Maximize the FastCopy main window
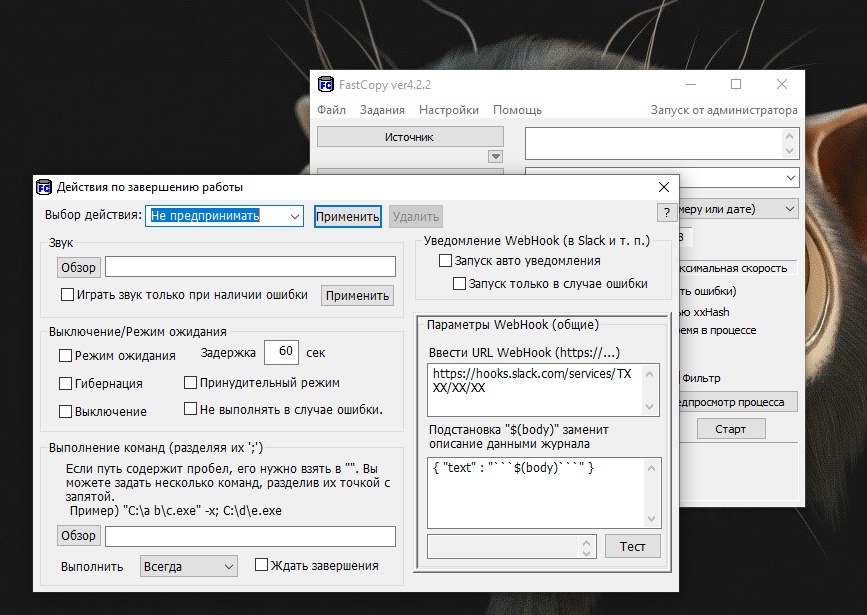 pos(736,84)
